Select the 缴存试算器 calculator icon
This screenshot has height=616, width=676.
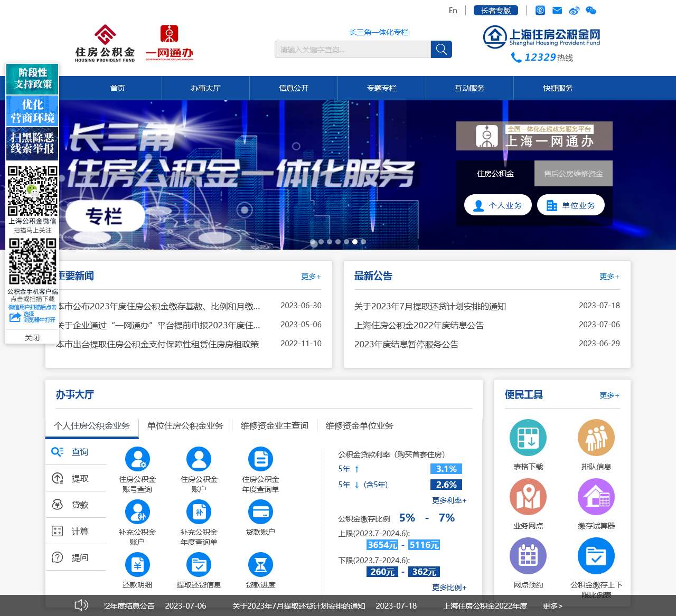pyautogui.click(x=596, y=496)
